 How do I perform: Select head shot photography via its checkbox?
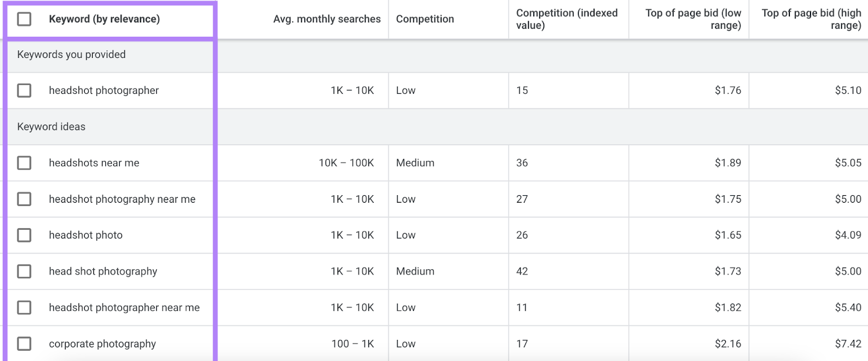tap(24, 272)
